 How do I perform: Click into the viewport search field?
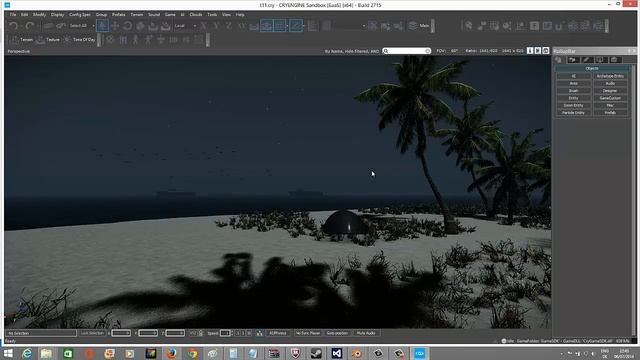407,51
